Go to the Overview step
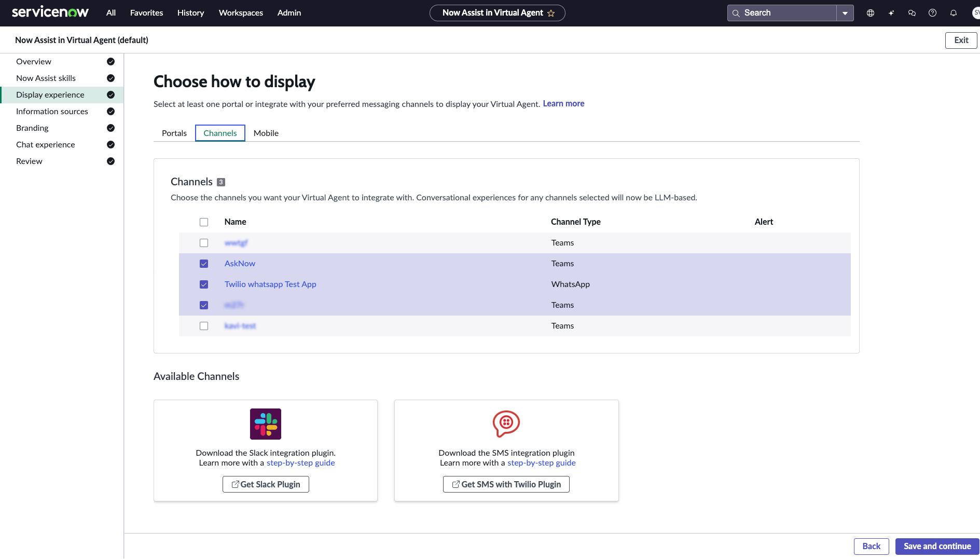This screenshot has width=980, height=559. (62, 61)
